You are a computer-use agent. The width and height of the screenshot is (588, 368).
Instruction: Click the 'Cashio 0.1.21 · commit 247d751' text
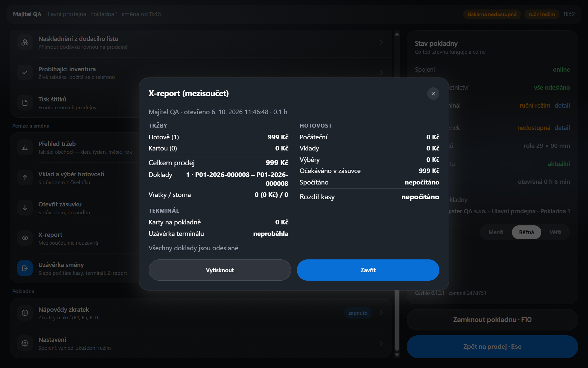450,293
